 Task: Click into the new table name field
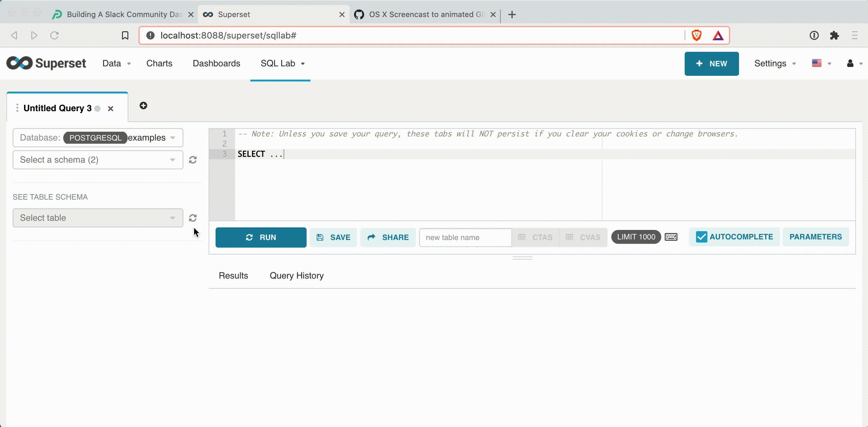465,237
